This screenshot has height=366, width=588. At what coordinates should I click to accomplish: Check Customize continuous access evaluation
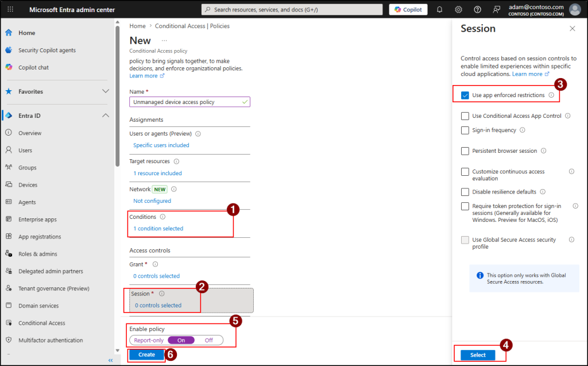(465, 172)
